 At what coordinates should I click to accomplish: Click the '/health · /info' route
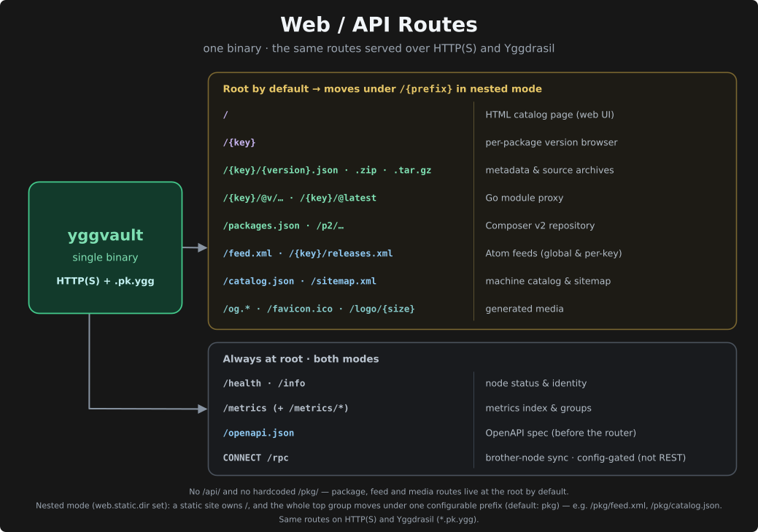(264, 384)
